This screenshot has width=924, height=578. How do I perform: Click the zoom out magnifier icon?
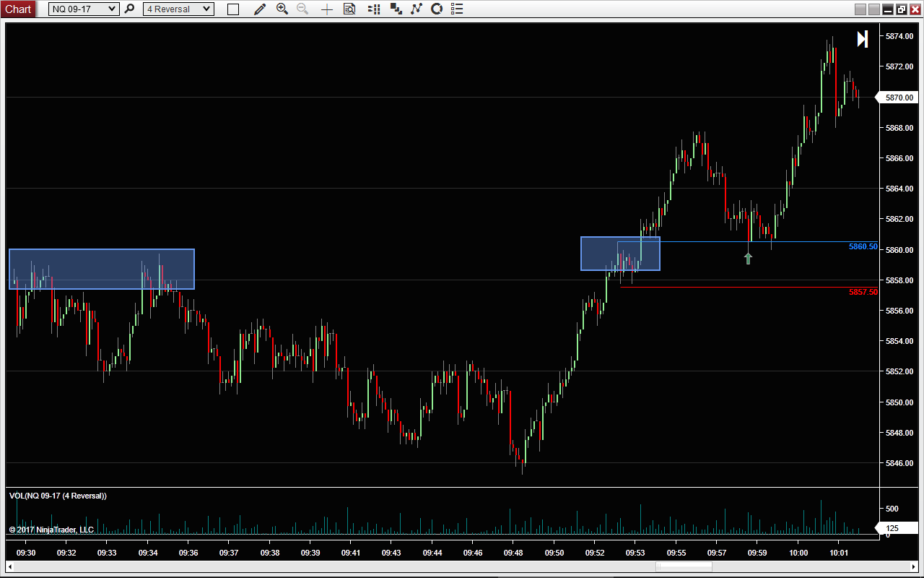[302, 9]
